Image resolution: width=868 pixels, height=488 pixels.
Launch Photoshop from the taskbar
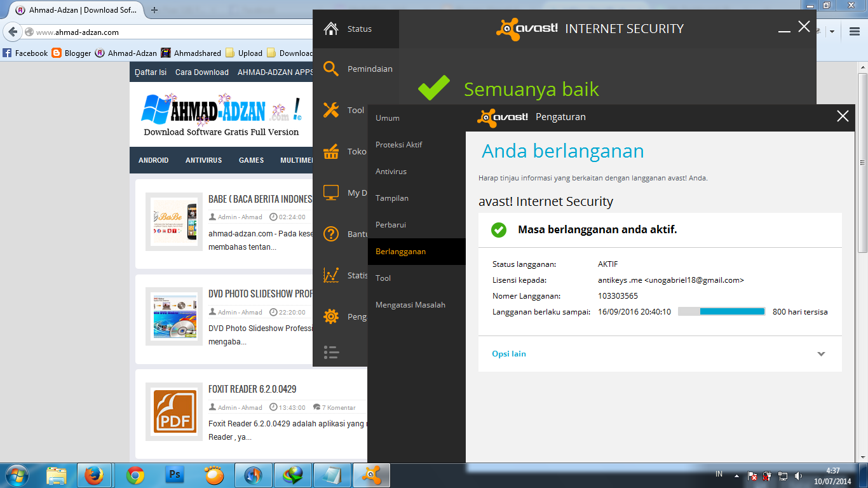pyautogui.click(x=174, y=475)
